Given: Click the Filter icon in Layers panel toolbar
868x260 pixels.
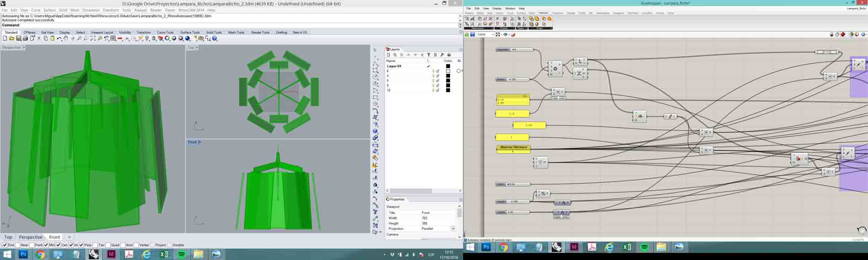Looking at the screenshot, I should pos(429,55).
